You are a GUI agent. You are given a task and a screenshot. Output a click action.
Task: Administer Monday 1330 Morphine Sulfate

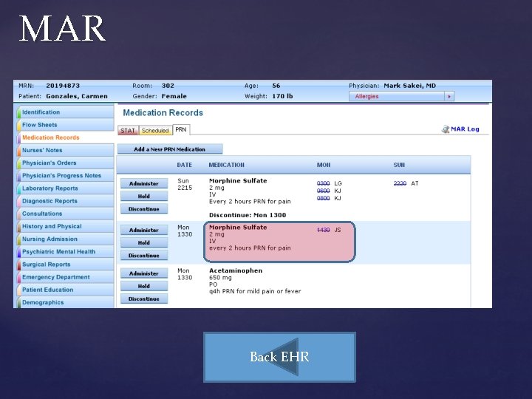(x=144, y=230)
